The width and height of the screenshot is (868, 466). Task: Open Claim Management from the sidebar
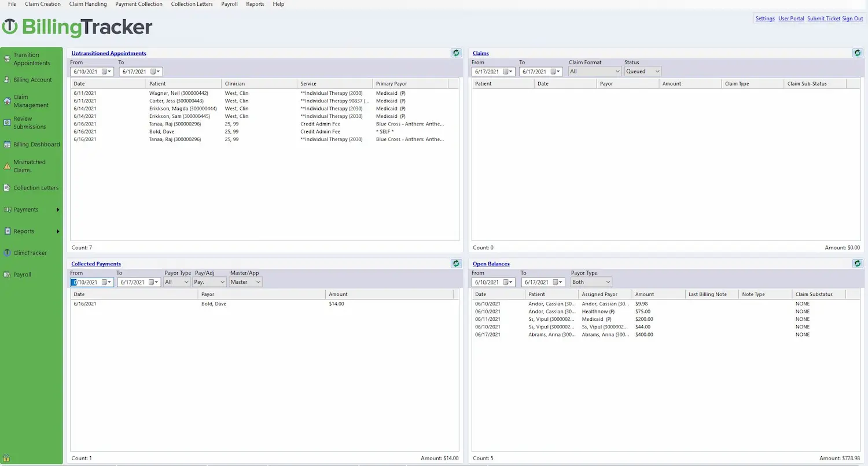pos(32,101)
